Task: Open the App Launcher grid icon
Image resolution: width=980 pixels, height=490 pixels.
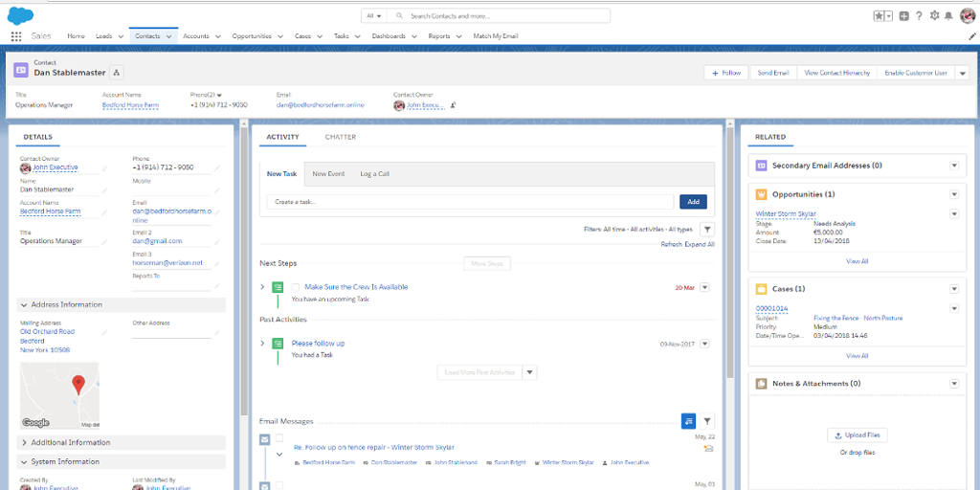Action: [15, 36]
